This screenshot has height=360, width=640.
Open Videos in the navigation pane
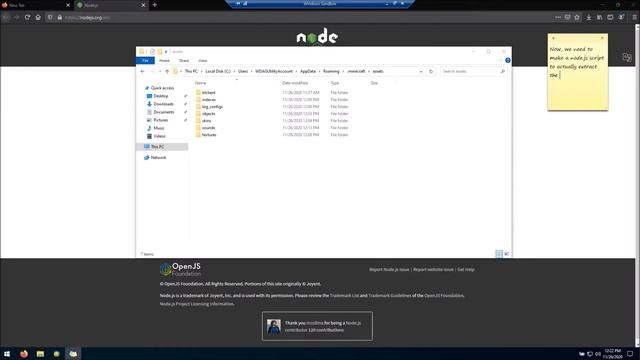[x=159, y=136]
